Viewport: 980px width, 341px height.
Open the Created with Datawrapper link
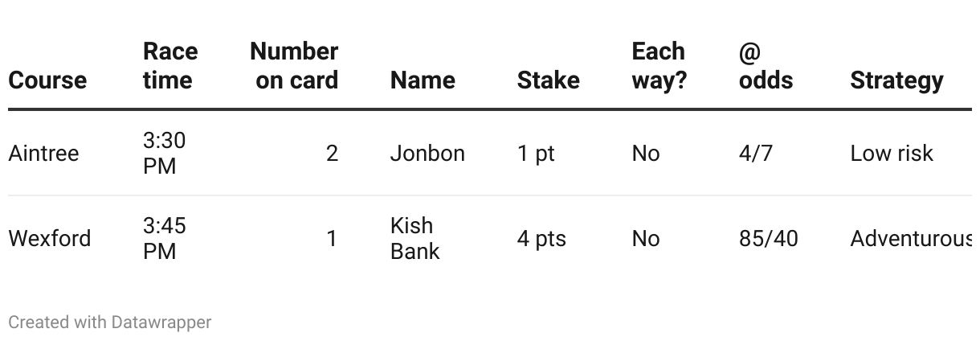110,323
